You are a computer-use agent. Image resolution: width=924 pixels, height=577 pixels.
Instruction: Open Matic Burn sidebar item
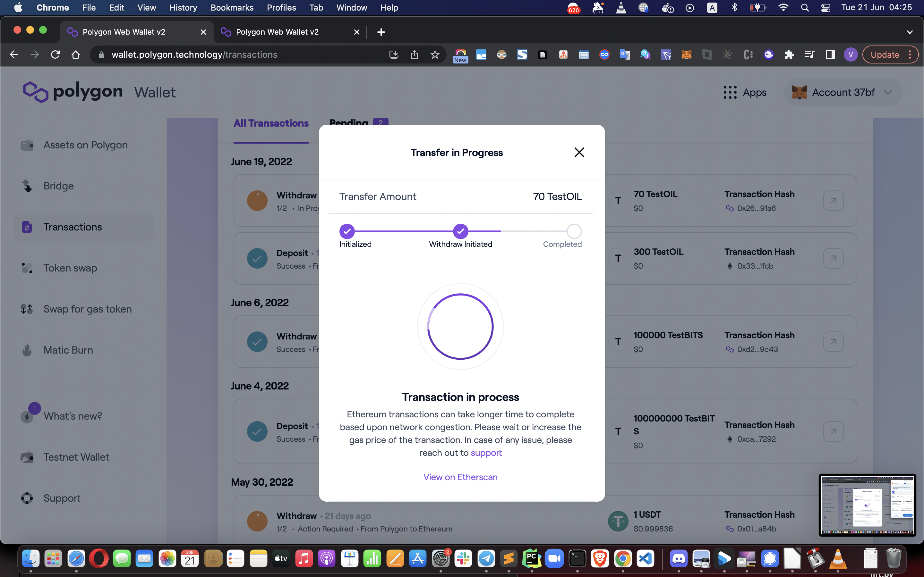point(68,350)
